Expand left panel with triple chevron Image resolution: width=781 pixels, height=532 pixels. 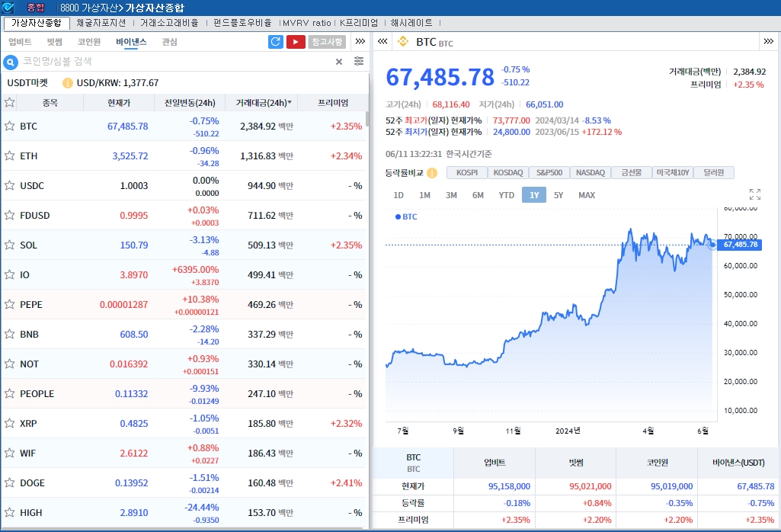360,41
